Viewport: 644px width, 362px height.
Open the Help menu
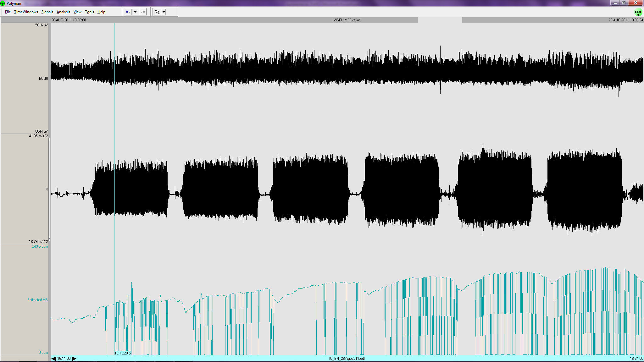101,12
